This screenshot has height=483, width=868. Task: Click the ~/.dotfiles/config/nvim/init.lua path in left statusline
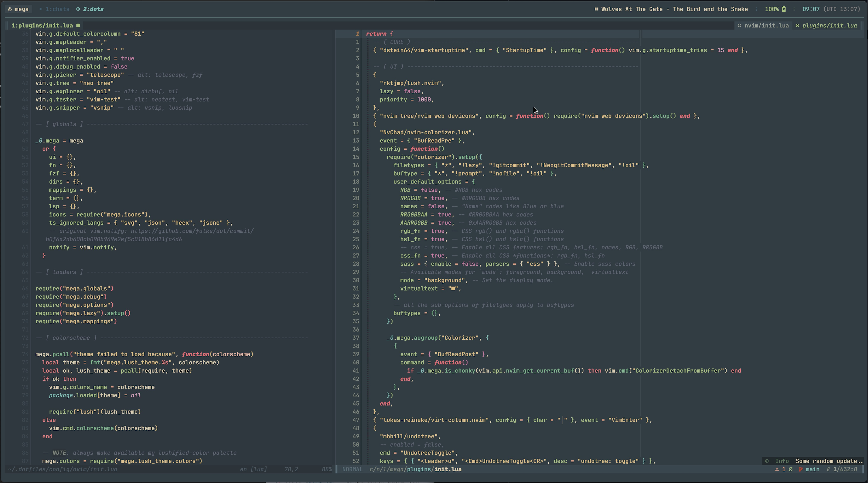coord(63,469)
